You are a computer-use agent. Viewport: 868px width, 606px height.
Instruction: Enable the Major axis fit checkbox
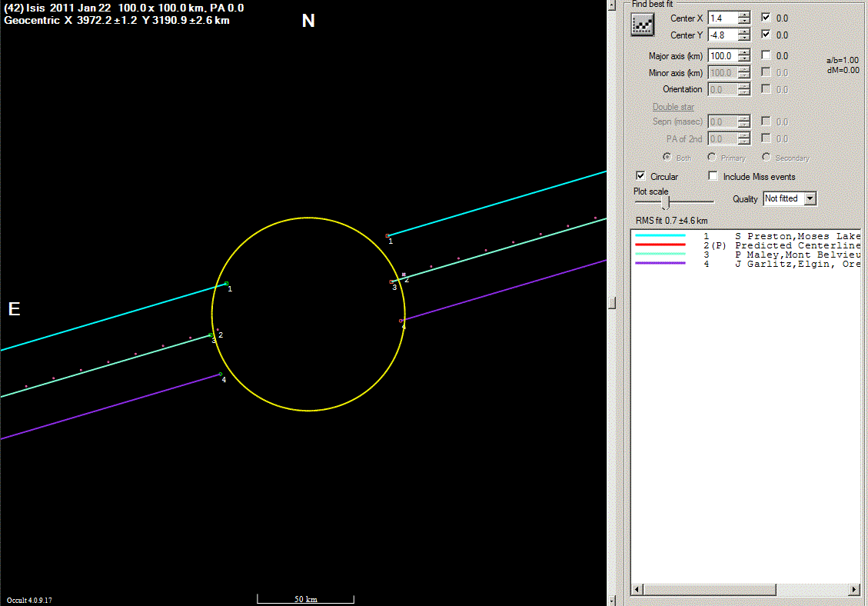[x=766, y=55]
